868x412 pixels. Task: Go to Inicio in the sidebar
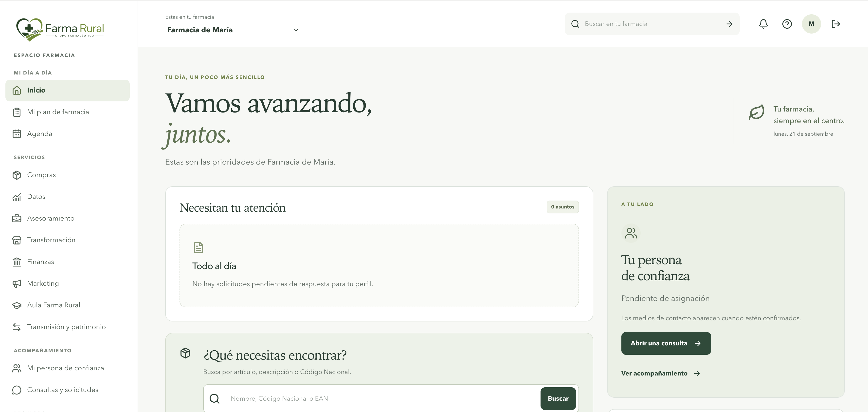coord(67,90)
